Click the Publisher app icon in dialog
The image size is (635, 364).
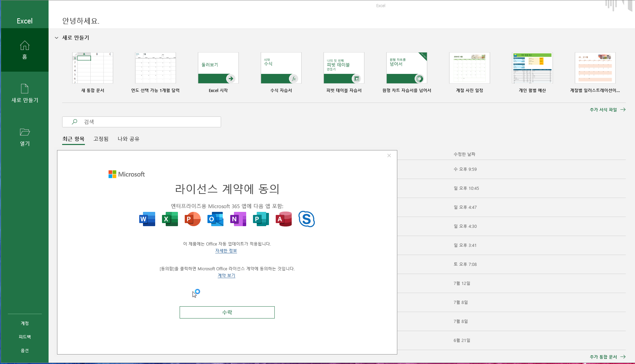click(x=261, y=219)
